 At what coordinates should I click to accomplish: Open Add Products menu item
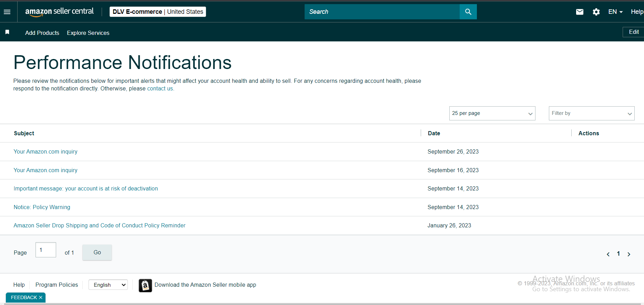(x=42, y=33)
